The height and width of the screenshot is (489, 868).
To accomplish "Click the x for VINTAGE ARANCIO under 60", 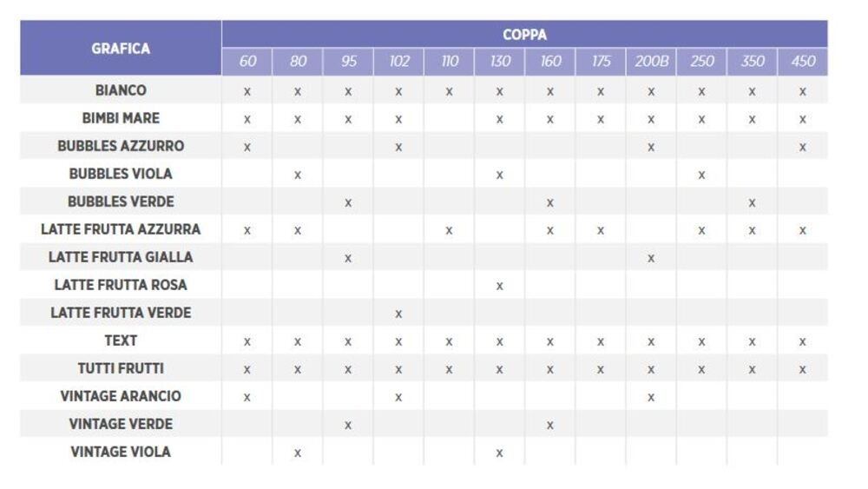I will pyautogui.click(x=247, y=397).
